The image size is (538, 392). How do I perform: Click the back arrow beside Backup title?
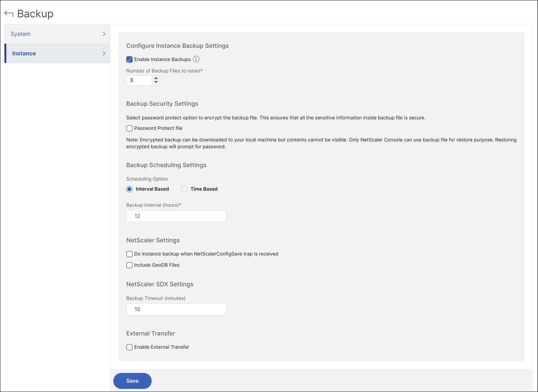click(9, 14)
